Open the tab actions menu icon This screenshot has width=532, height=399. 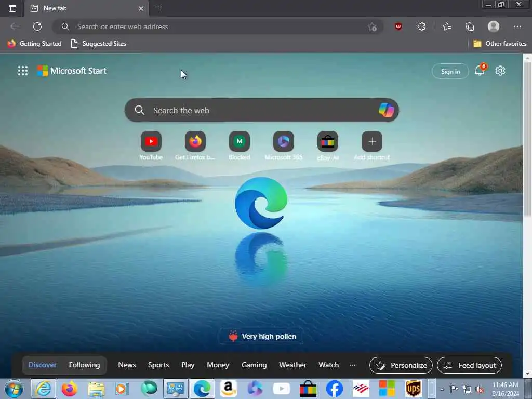click(x=12, y=8)
